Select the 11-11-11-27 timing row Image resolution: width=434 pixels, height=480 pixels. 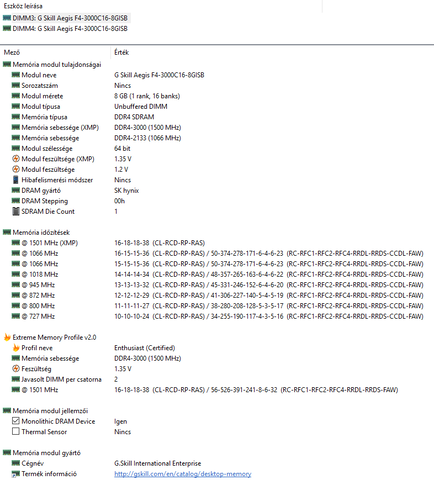(269, 306)
